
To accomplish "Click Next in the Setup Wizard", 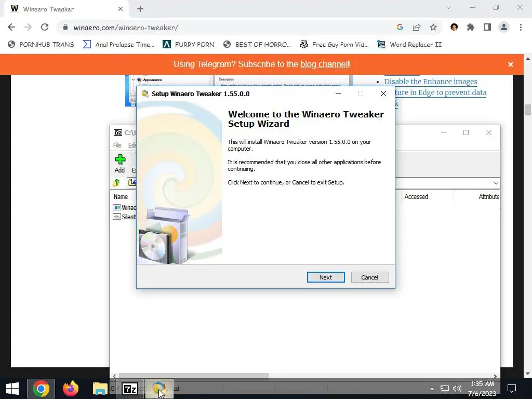I will click(326, 277).
